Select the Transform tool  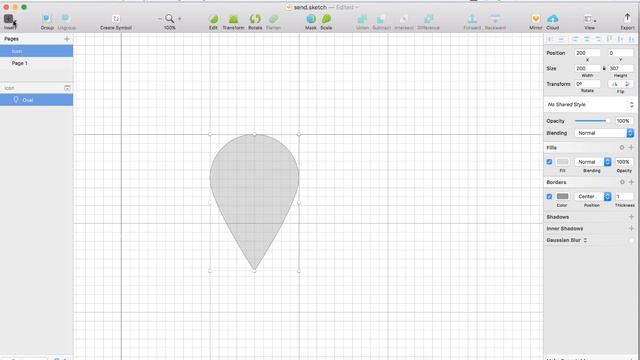233,19
